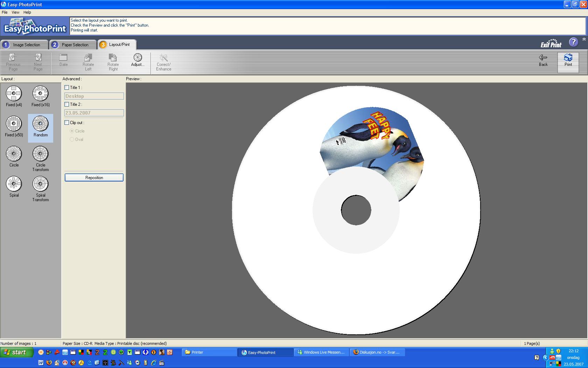The image size is (588, 368).
Task: Enable the Title 2 checkbox
Action: point(67,104)
